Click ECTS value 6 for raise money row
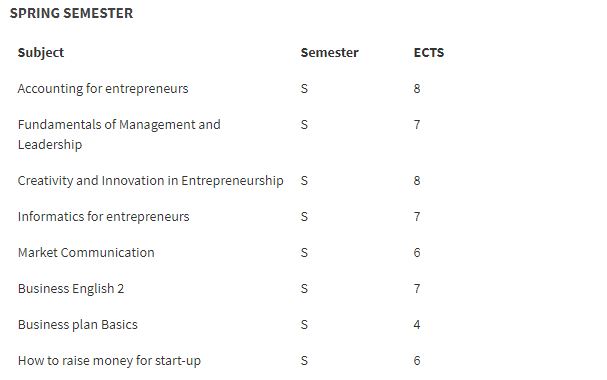This screenshot has width=607, height=380. 417,361
